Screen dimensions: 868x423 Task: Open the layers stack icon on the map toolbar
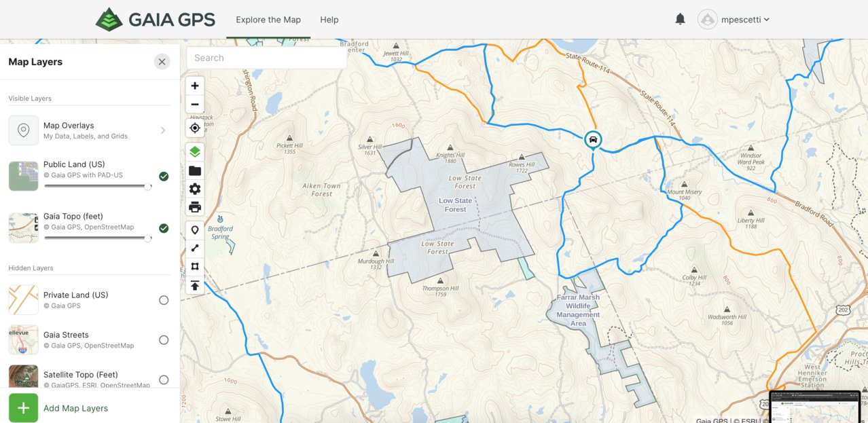195,151
